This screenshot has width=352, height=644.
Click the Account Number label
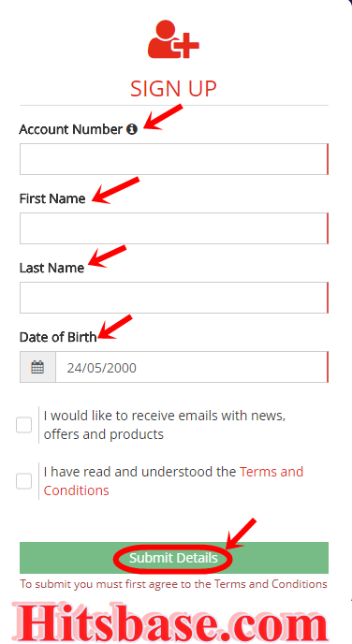click(70, 129)
